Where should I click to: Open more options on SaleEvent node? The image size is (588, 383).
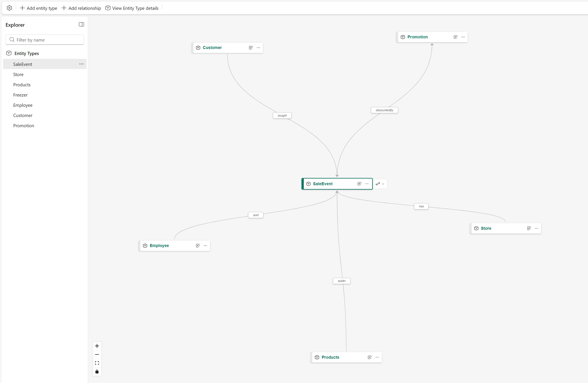tap(367, 184)
